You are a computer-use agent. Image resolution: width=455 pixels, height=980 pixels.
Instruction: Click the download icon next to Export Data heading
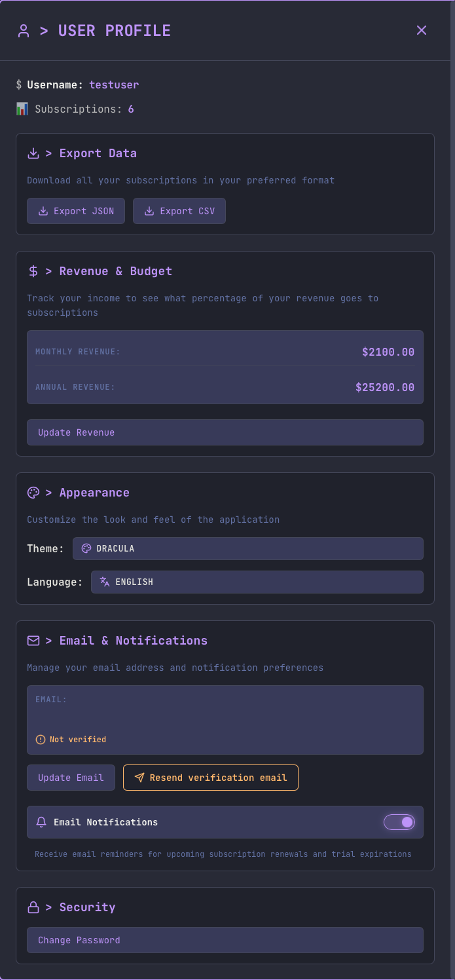tap(33, 153)
